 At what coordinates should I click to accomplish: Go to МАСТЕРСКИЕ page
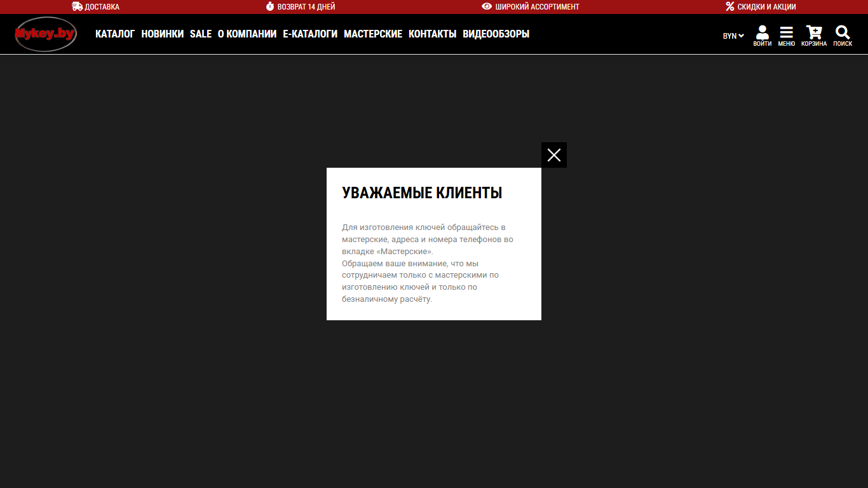(x=373, y=34)
